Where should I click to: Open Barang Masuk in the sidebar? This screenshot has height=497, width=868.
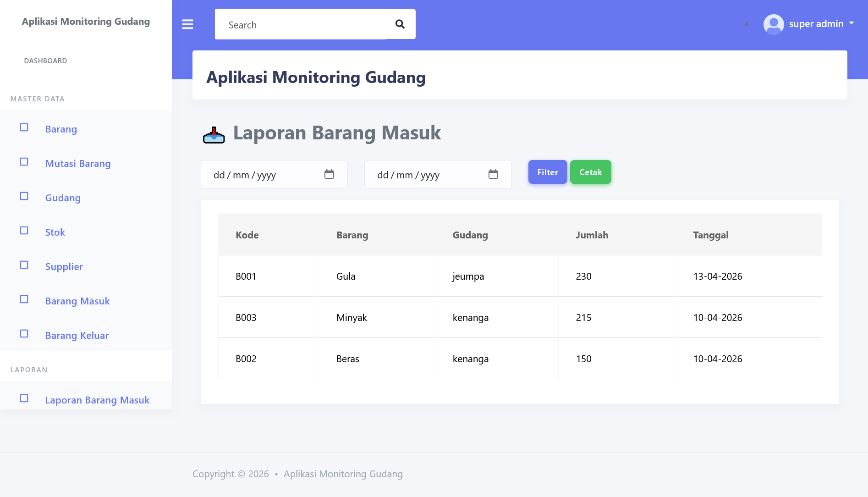point(77,301)
